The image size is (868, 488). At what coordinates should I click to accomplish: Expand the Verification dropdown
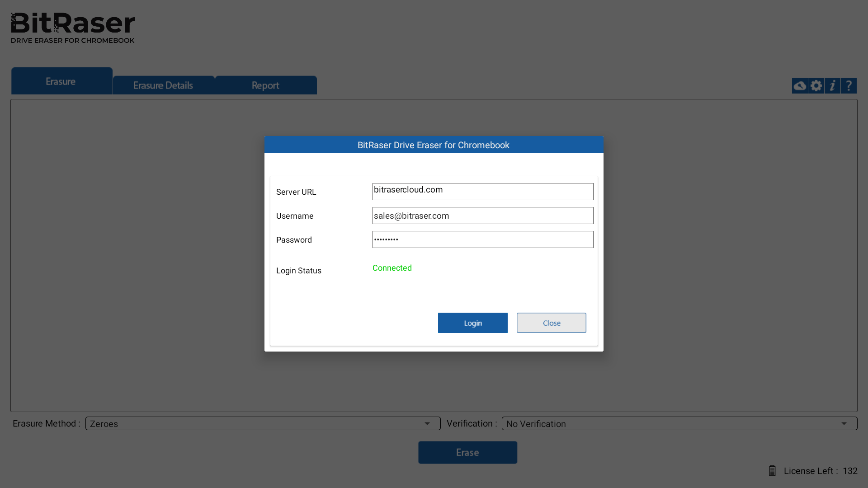coord(679,423)
